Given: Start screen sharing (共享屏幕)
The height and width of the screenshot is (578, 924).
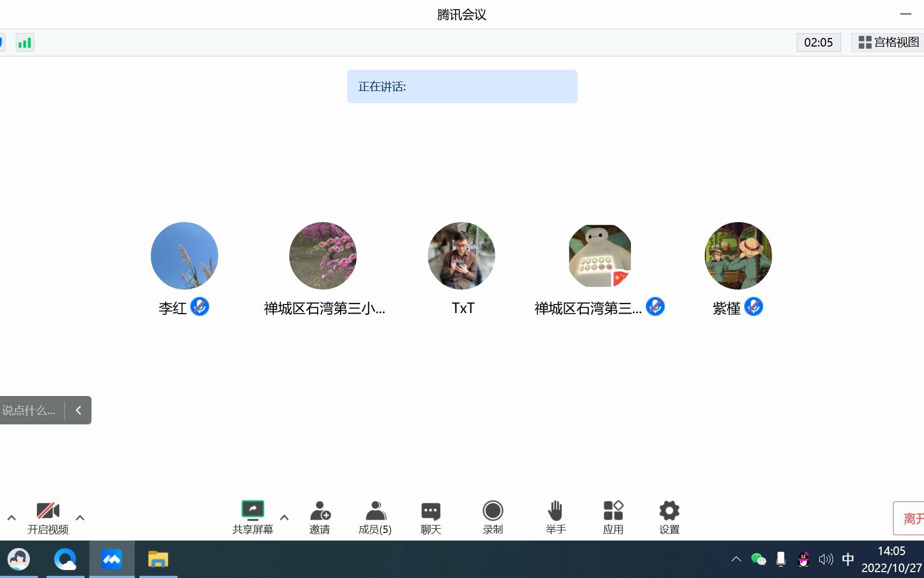Looking at the screenshot, I should (x=253, y=518).
